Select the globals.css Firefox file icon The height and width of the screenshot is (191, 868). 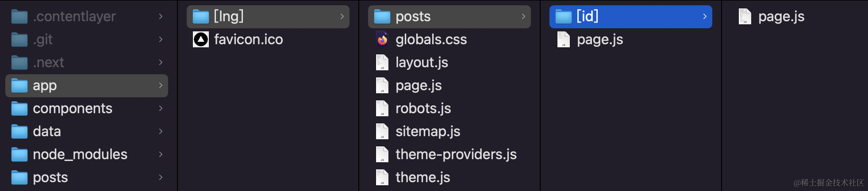coord(382,39)
